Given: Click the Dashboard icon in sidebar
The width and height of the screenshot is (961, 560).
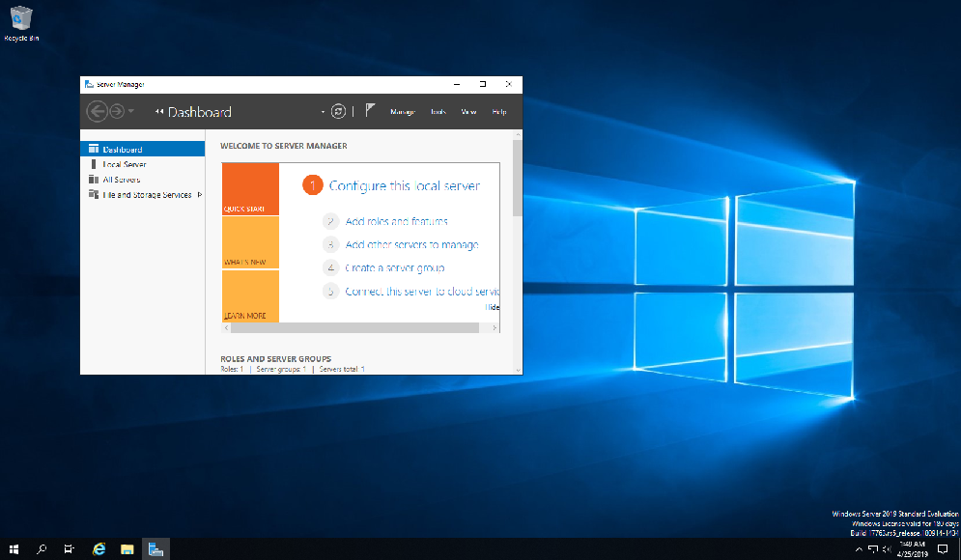Looking at the screenshot, I should 93,149.
